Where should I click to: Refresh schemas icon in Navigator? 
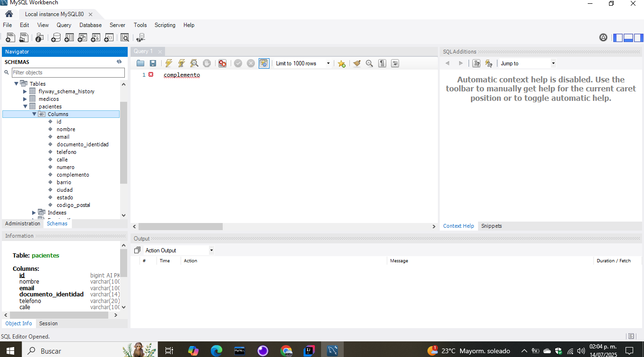coord(119,62)
